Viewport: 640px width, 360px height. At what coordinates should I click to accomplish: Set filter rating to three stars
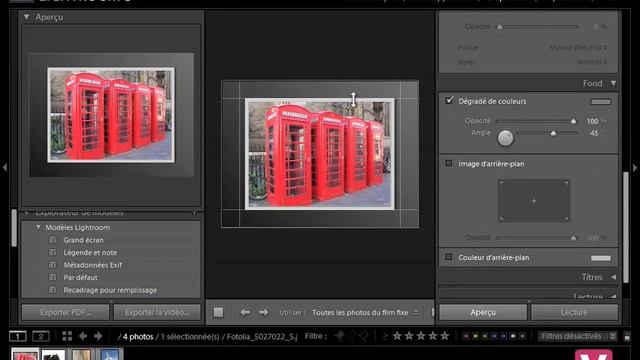click(x=421, y=336)
